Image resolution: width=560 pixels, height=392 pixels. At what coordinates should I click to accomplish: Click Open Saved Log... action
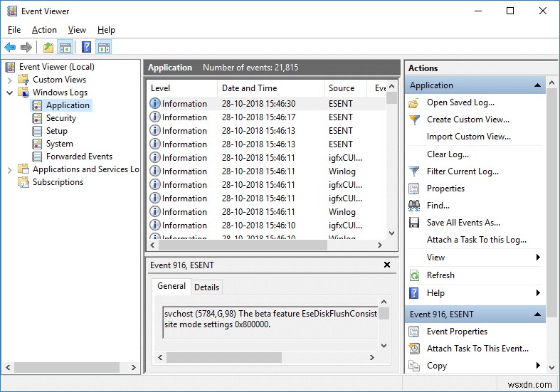(x=460, y=103)
